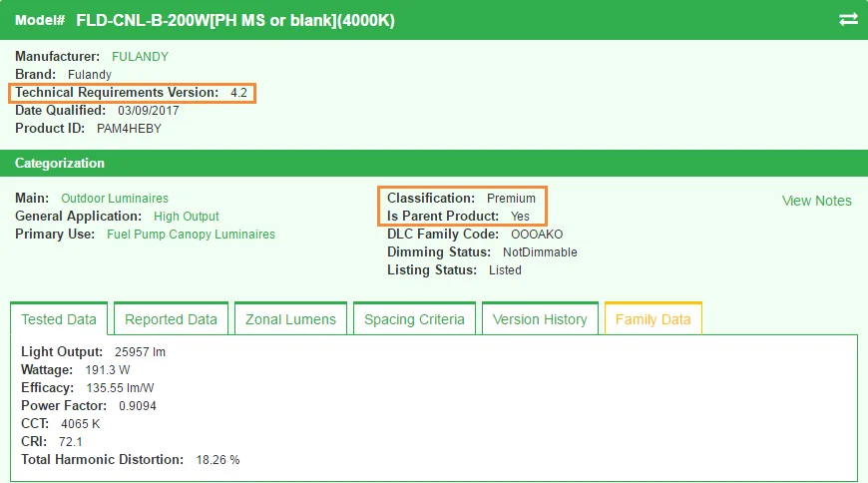Viewport: 868px width, 483px height.
Task: Select the Zonal Lumens tab
Action: 290,319
